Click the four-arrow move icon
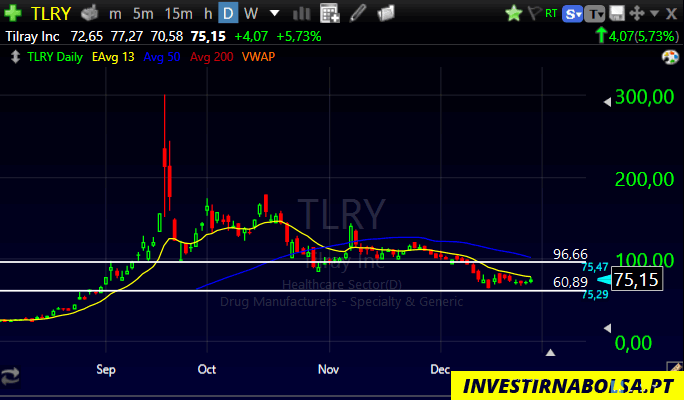 [x=637, y=14]
